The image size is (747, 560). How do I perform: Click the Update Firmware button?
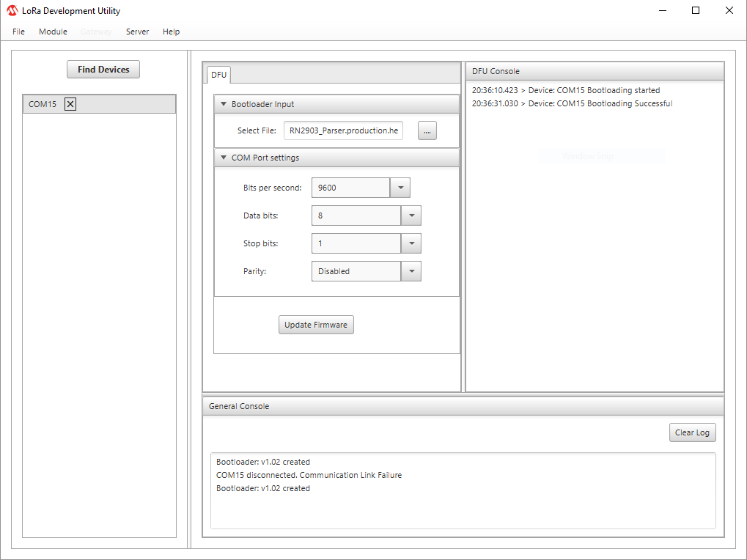click(x=316, y=325)
